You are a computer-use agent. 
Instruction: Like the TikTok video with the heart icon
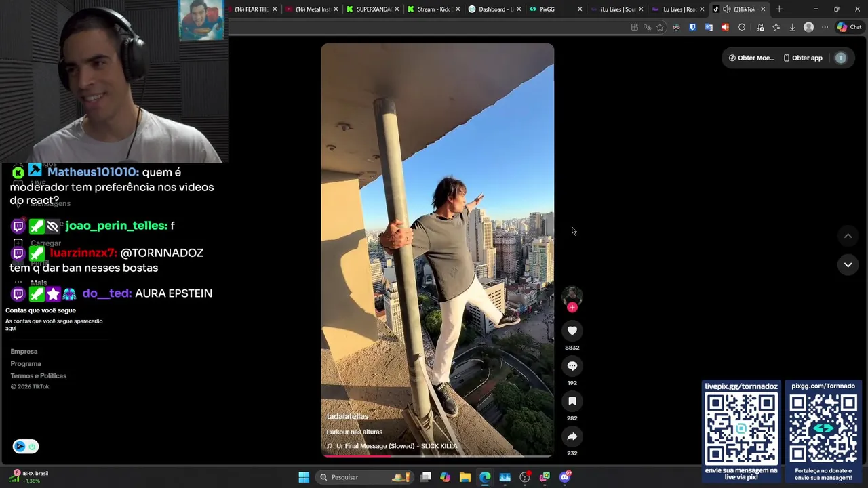tap(572, 331)
